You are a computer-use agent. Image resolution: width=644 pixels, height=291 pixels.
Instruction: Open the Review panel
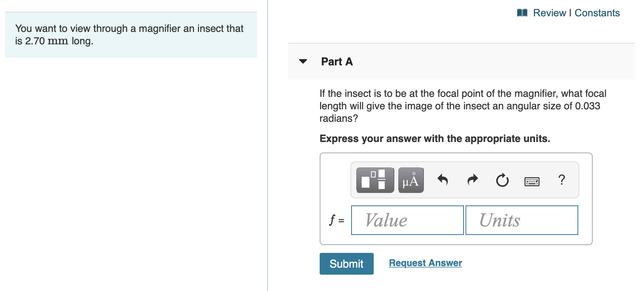(x=549, y=12)
